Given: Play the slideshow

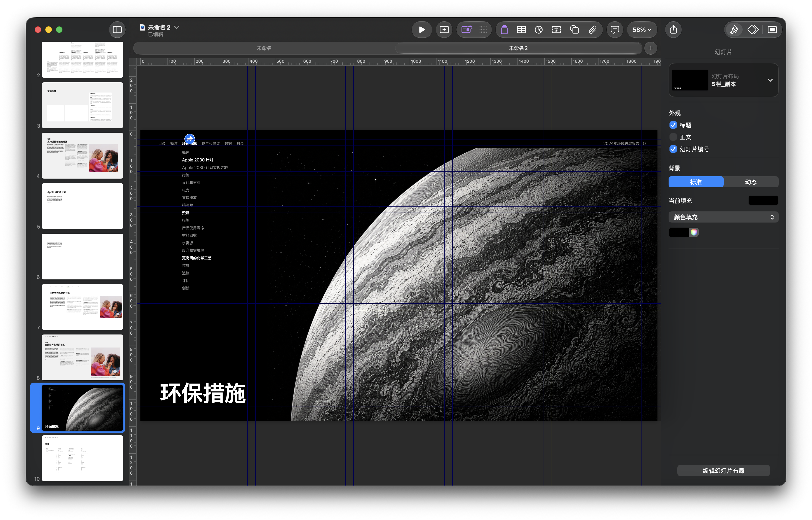Looking at the screenshot, I should pyautogui.click(x=422, y=30).
